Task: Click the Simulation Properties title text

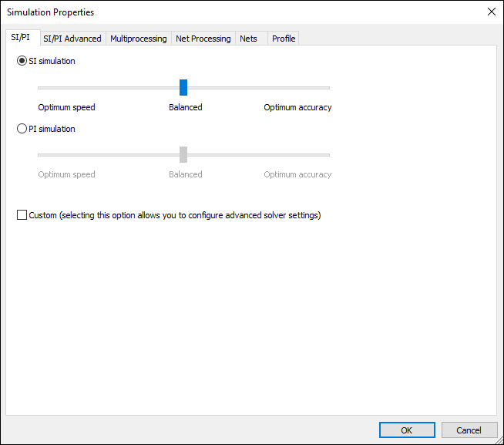Action: tap(50, 12)
